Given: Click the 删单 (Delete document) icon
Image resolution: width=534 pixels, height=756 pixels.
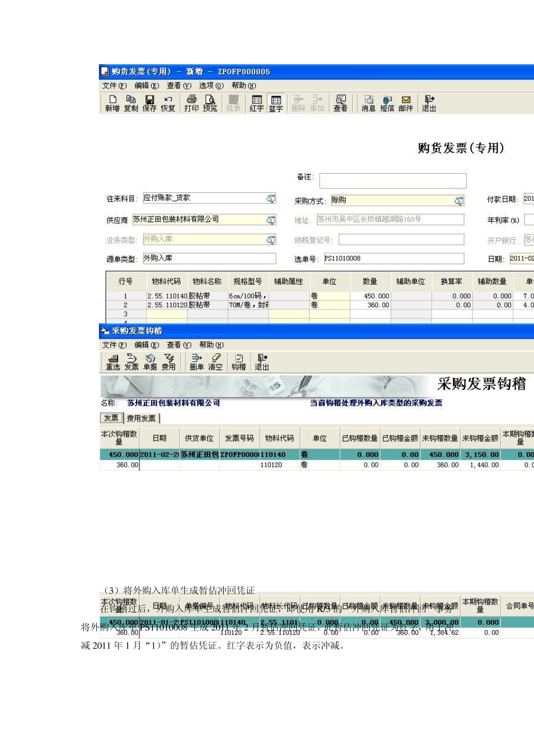Looking at the screenshot, I should pos(197,362).
